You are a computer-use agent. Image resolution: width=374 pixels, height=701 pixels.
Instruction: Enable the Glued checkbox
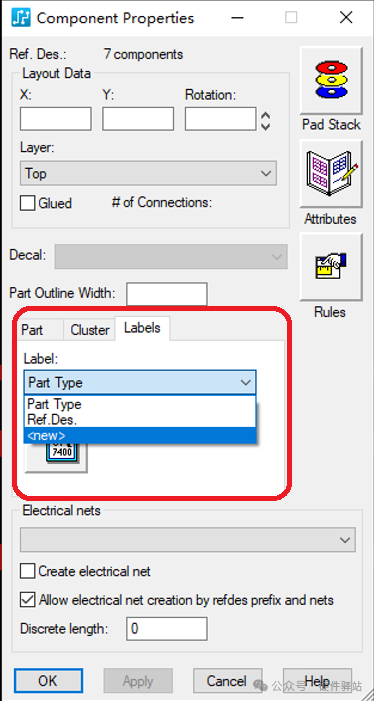click(x=27, y=203)
